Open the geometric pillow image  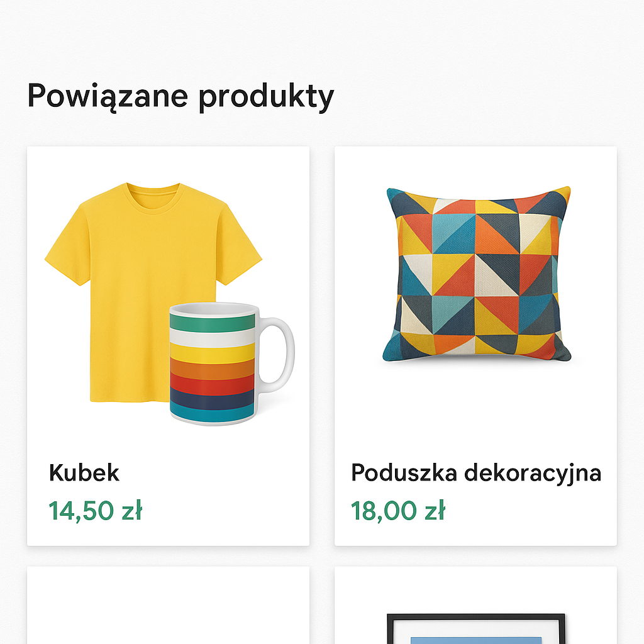pyautogui.click(x=478, y=274)
